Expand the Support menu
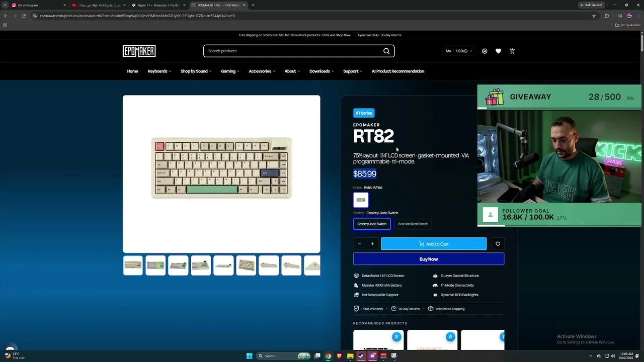The width and height of the screenshot is (644, 362). point(353,71)
